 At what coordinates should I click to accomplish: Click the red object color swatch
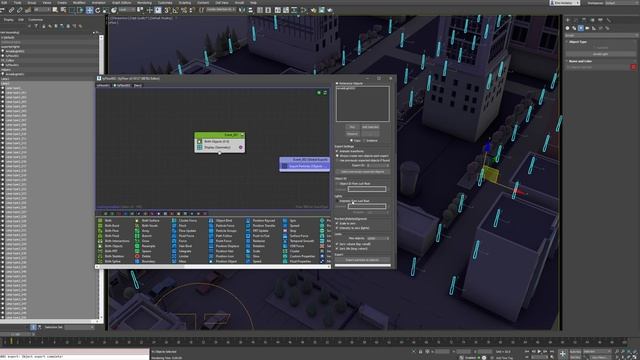click(633, 67)
